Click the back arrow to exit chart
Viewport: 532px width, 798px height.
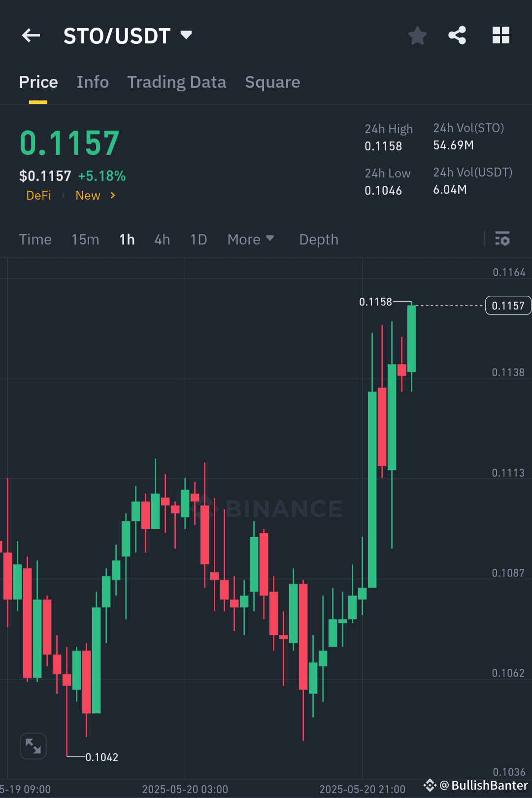[31, 35]
